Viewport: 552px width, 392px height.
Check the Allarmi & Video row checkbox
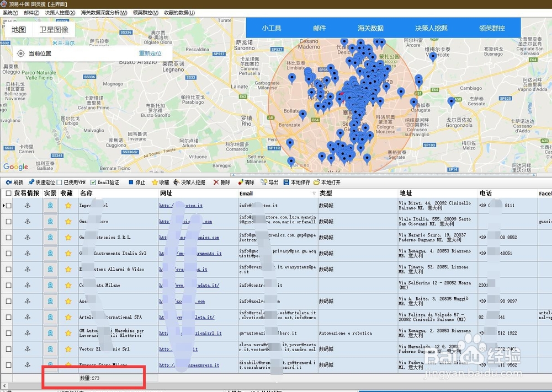8,269
